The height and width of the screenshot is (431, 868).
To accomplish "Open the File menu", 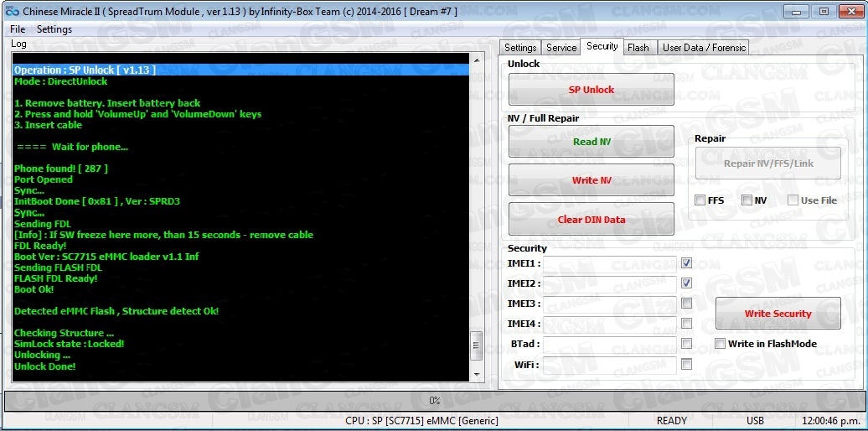I will pos(18,29).
